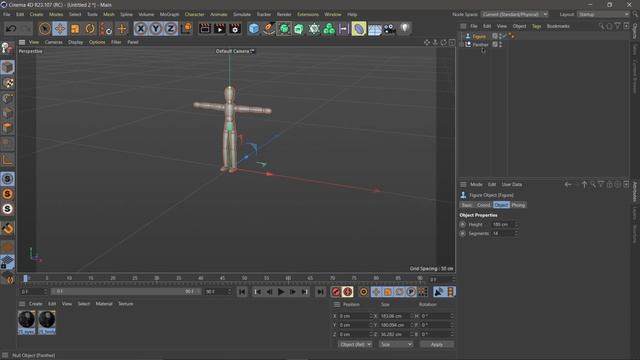Open the Create menu in menu bar

click(36, 14)
